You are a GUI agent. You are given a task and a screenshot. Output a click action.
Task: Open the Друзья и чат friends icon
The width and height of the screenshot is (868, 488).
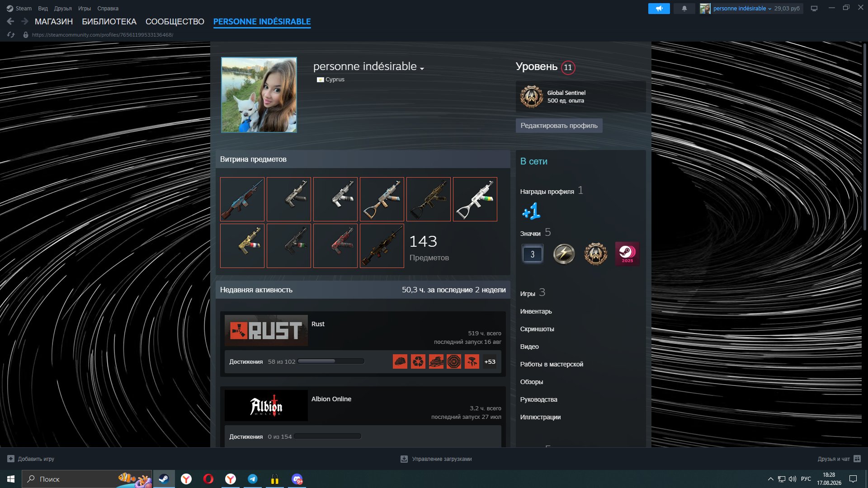pos(857,459)
